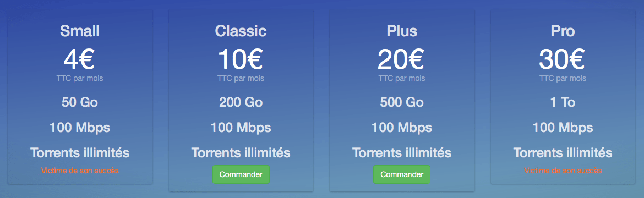644x198 pixels.
Task: Click the 4€ price
Action: point(80,59)
